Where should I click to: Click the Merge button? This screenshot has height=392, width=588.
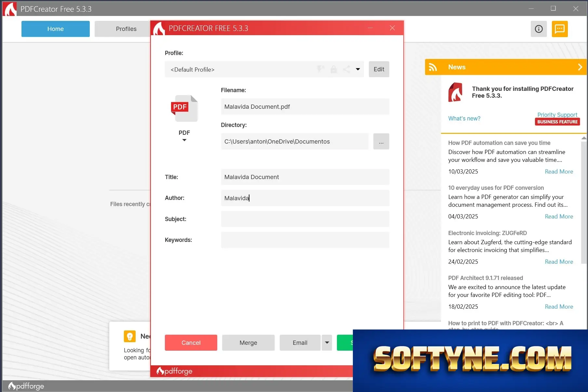coord(248,343)
